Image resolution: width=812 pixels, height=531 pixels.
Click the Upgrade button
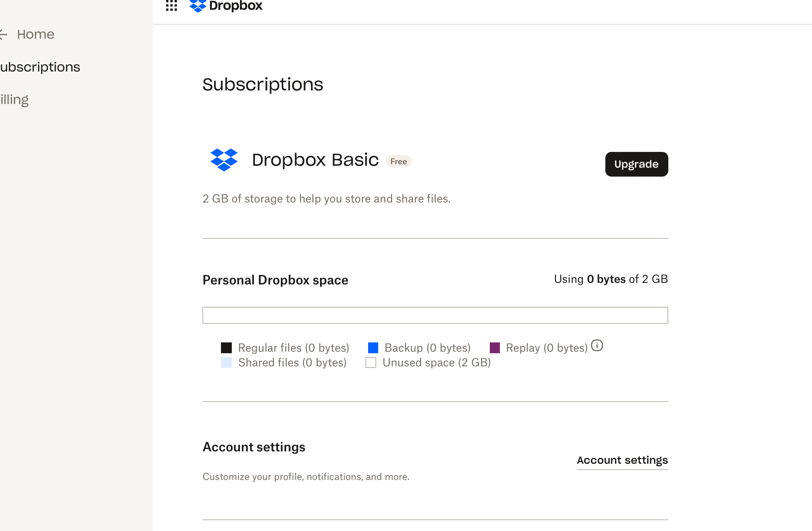pyautogui.click(x=636, y=164)
